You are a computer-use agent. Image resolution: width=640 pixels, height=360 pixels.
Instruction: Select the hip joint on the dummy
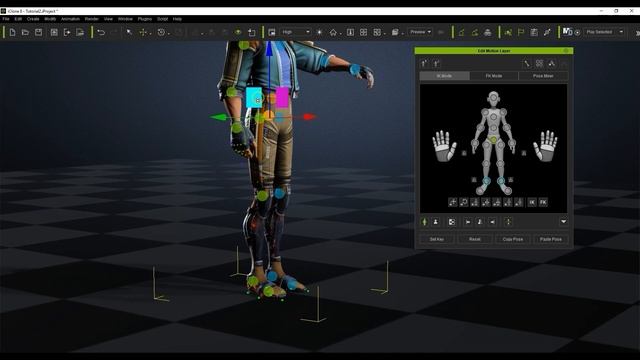[x=493, y=140]
